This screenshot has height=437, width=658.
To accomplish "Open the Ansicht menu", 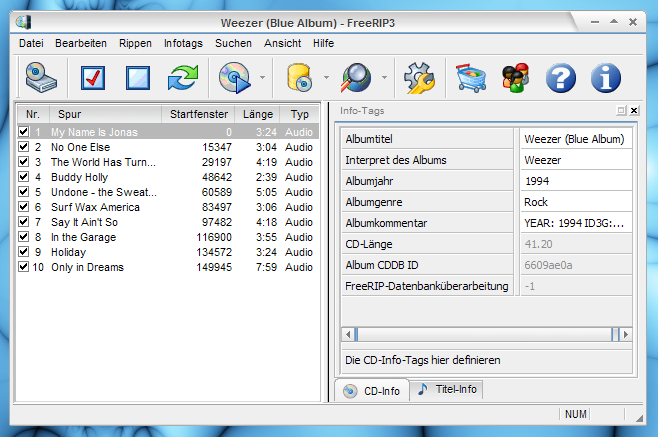I will [x=282, y=43].
